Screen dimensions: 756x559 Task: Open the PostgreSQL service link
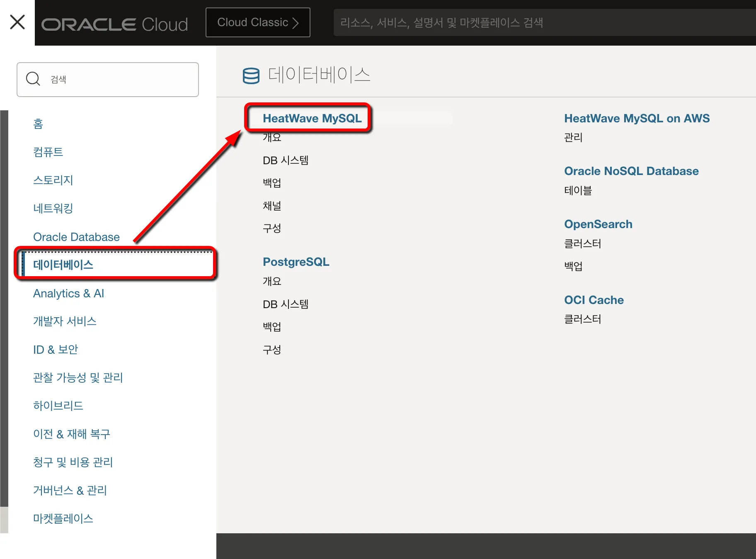296,262
